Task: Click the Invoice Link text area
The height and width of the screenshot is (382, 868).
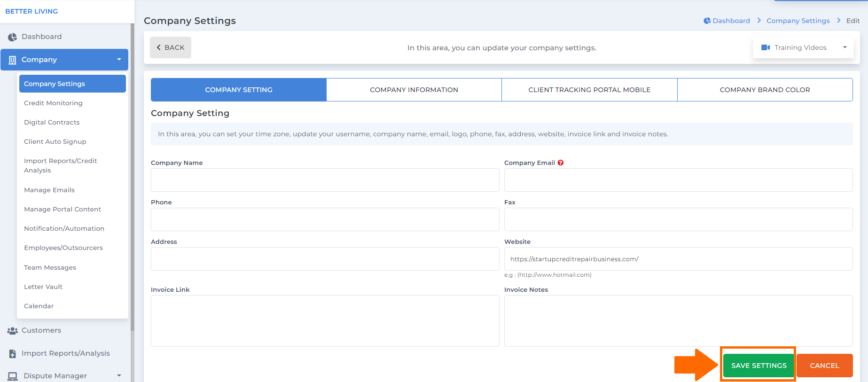Action: [x=325, y=321]
